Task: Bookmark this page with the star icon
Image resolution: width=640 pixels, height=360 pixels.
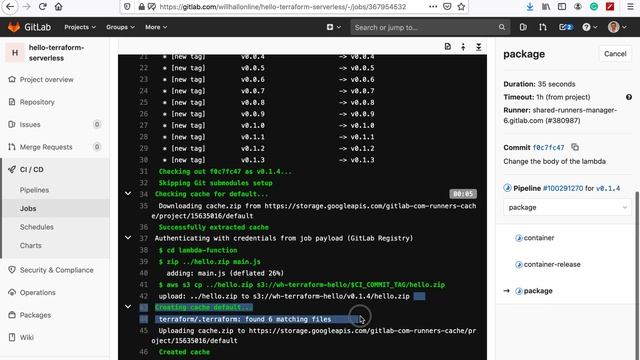Action: pyautogui.click(x=461, y=7)
